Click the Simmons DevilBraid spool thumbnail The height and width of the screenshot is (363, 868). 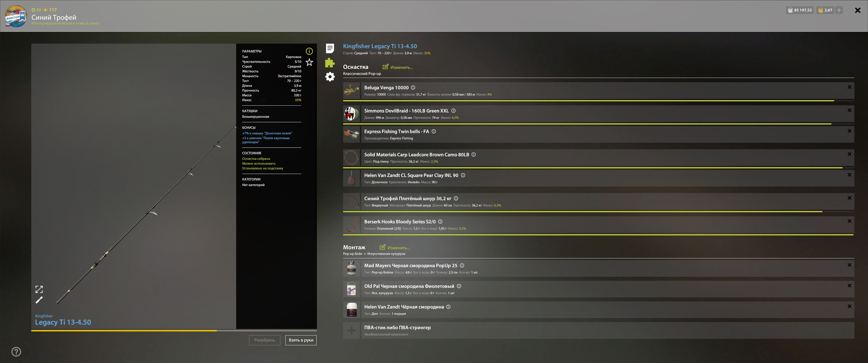coord(351,114)
